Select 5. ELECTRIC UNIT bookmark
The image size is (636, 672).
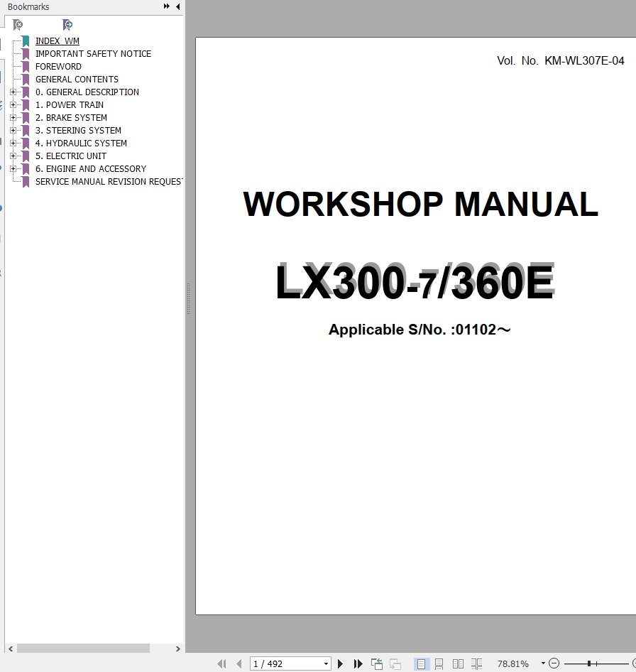(x=71, y=156)
